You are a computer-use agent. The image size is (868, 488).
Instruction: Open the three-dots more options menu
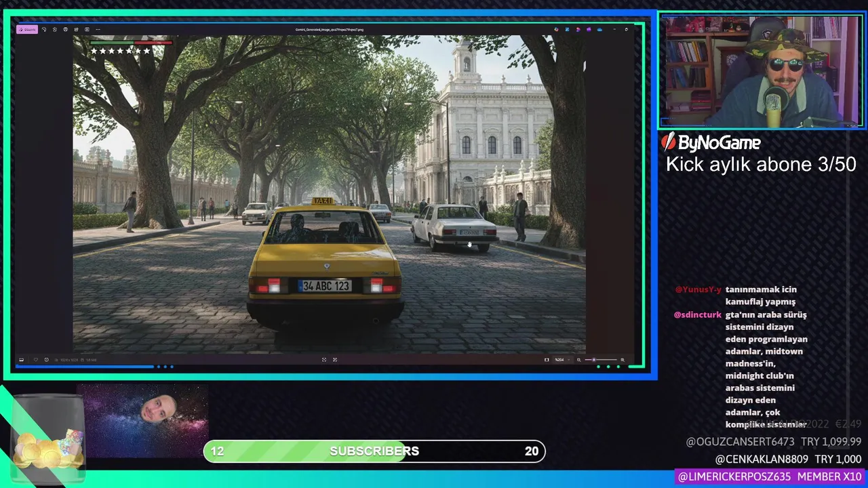point(98,30)
